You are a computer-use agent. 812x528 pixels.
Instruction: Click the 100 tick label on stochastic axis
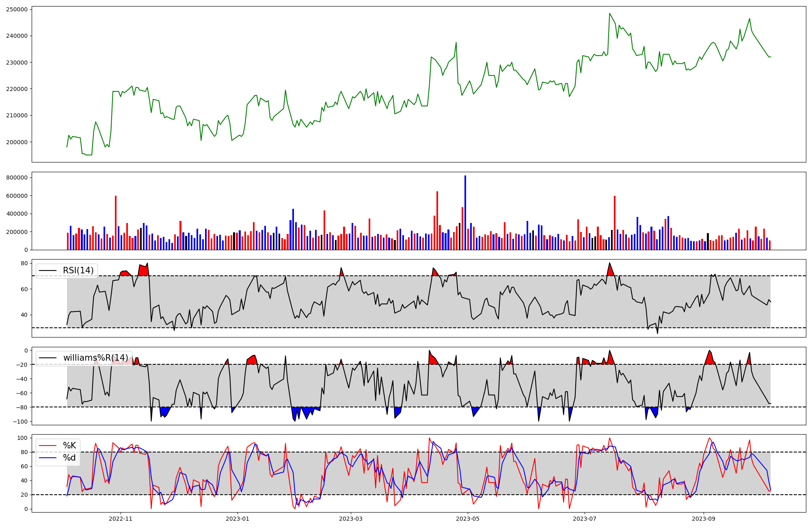pyautogui.click(x=23, y=438)
